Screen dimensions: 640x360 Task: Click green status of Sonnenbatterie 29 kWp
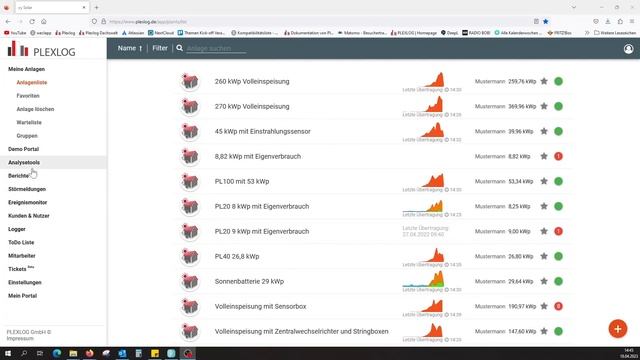click(x=558, y=281)
